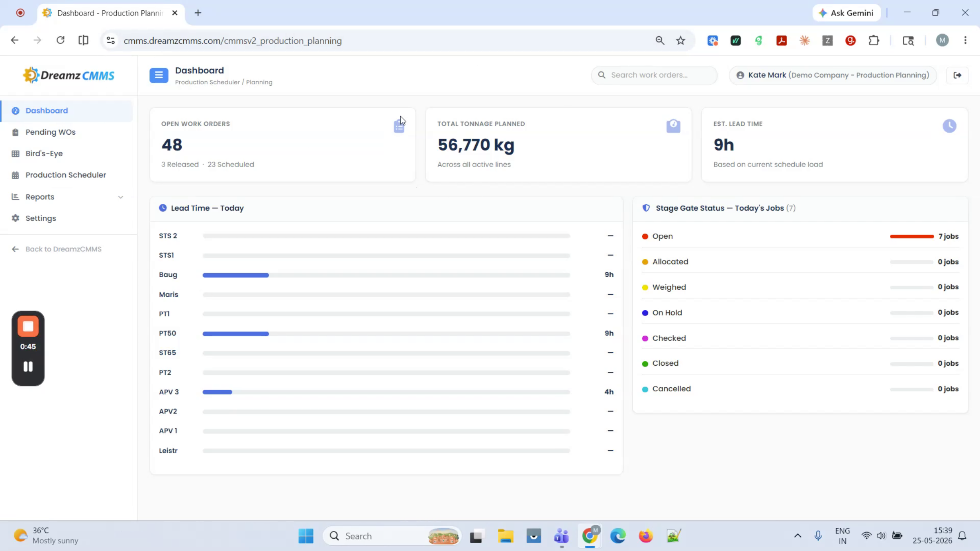Click the notification bell in system tray
980x551 pixels.
click(x=962, y=536)
